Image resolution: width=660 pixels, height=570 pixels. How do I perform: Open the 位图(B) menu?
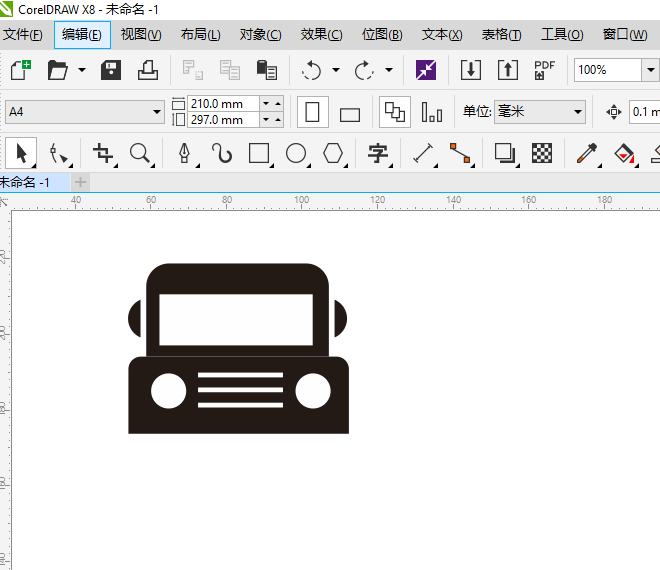click(382, 34)
